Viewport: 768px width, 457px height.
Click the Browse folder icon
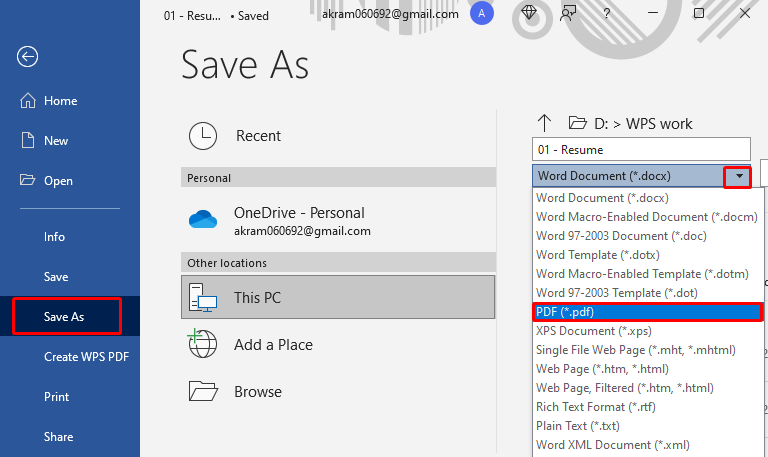[x=203, y=391]
